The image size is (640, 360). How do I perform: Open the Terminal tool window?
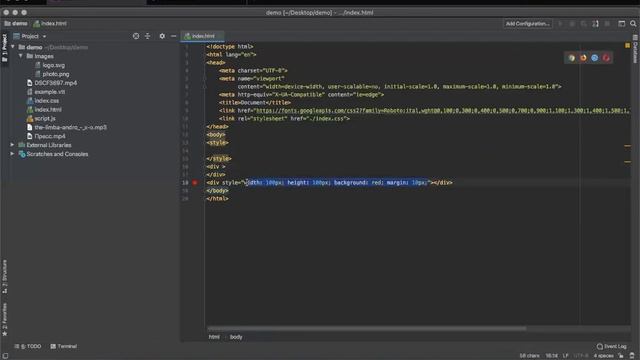pyautogui.click(x=64, y=346)
